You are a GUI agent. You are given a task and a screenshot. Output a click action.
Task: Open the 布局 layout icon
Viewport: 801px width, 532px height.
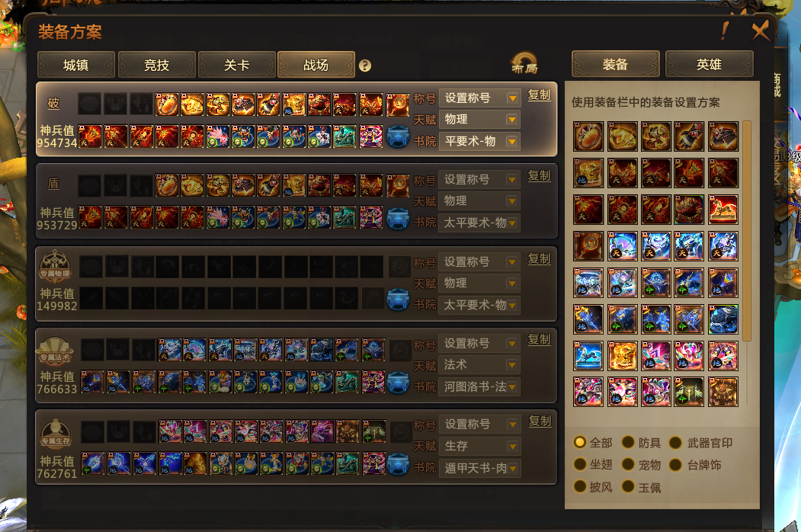pyautogui.click(x=524, y=63)
